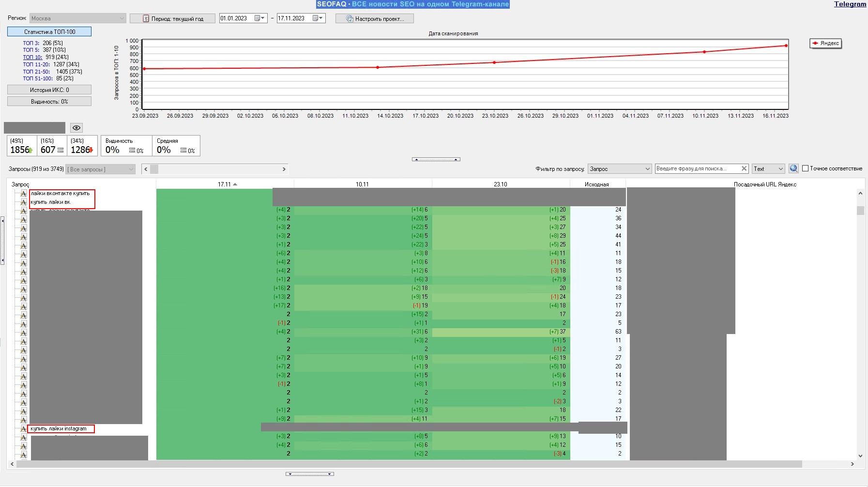
Task: Toggle the eye visibility button
Action: click(76, 128)
